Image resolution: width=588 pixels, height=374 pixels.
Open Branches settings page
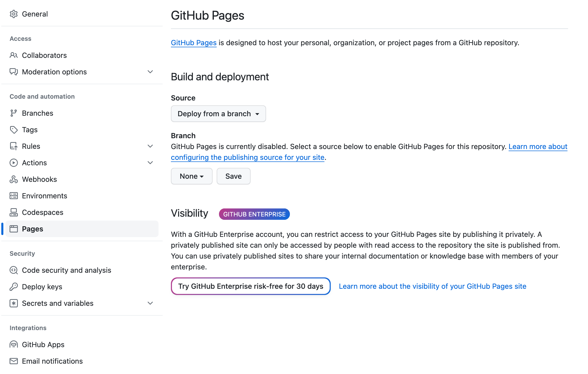click(x=82, y=113)
